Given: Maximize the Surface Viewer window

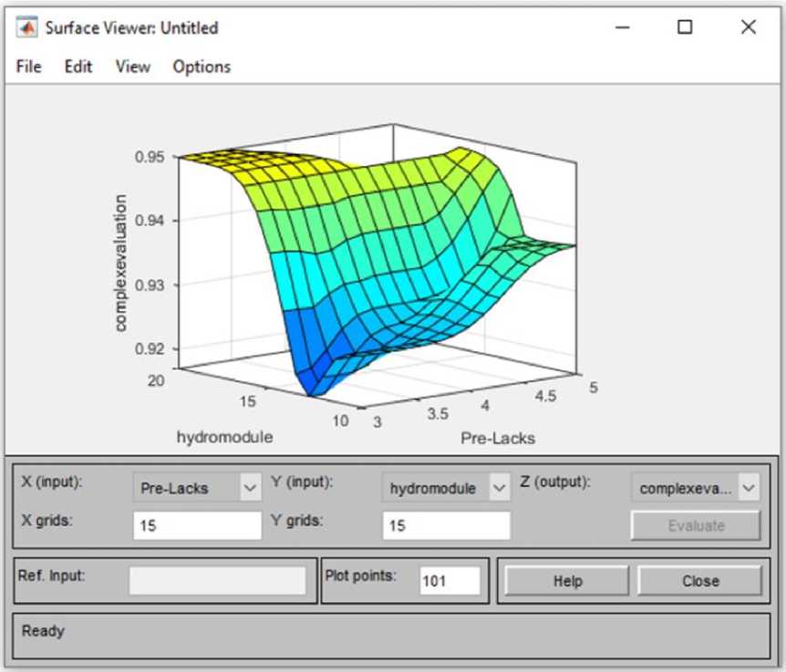Looking at the screenshot, I should 685,27.
